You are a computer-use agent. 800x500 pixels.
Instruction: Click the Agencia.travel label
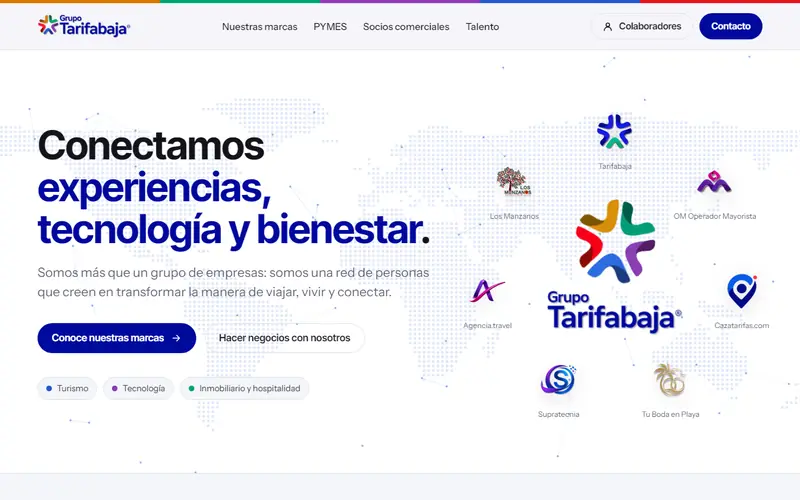coord(487,325)
